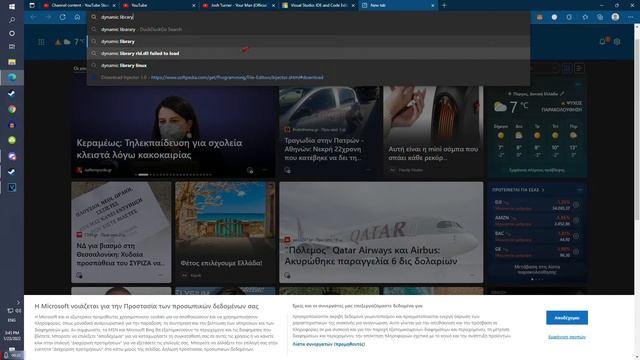Open Κεραμέως Τηλεκπαίδευση headline article

coord(159,149)
